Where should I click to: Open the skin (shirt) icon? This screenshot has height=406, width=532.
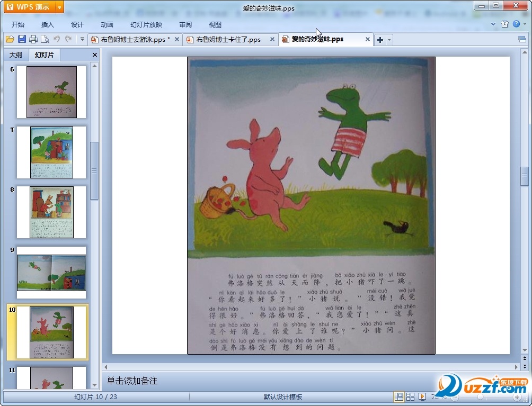tap(504, 24)
